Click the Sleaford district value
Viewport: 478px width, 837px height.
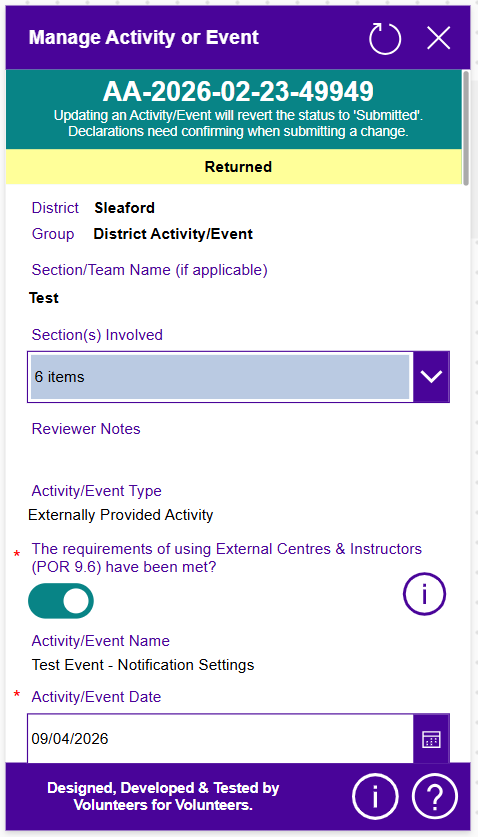124,208
